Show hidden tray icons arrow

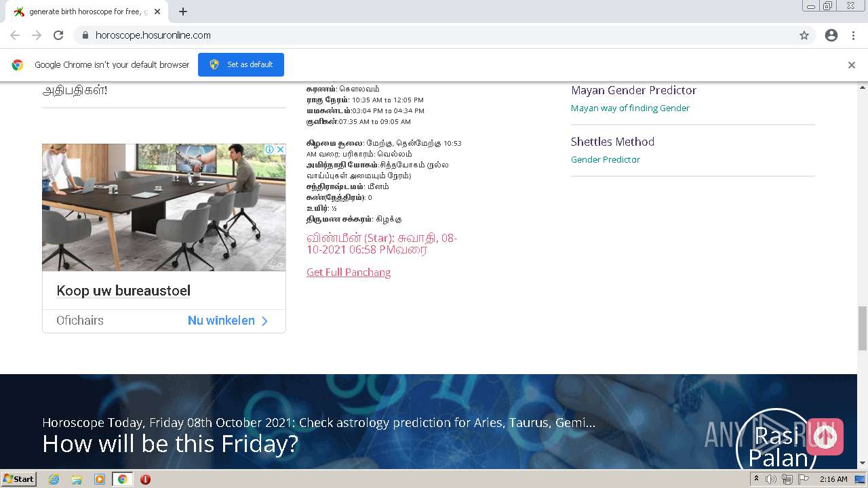point(756,479)
